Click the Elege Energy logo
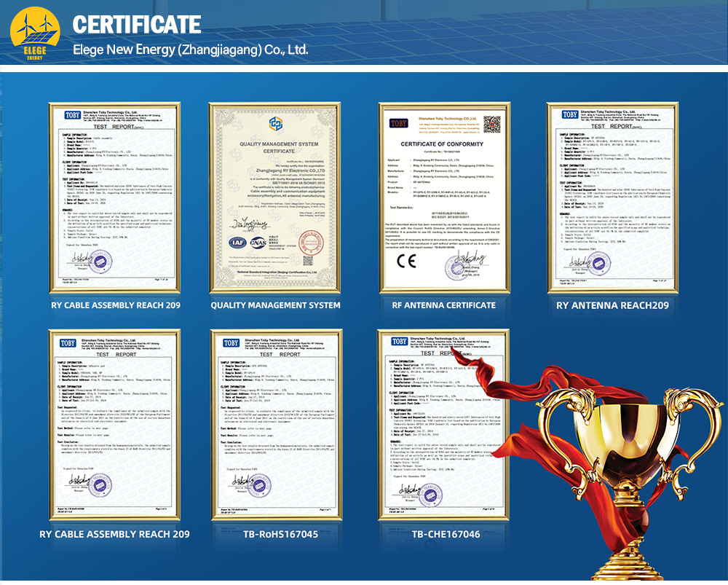Screen dimensions: 728x585 tap(35, 34)
